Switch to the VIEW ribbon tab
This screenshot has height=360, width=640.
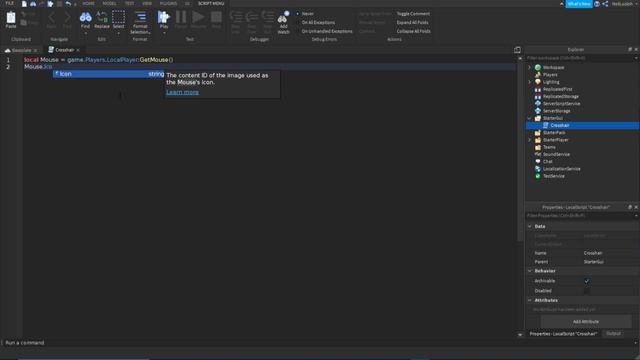point(147,4)
